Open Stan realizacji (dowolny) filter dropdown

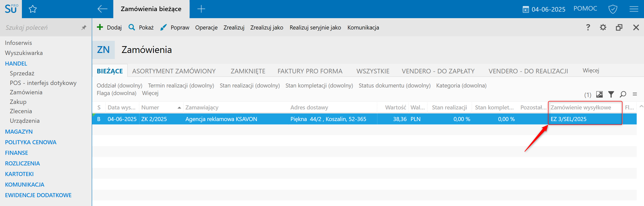[249, 86]
